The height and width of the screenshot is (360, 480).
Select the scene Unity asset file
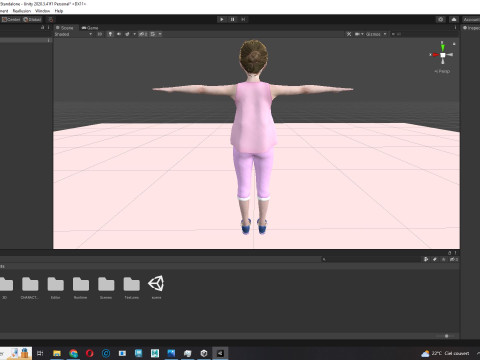(x=156, y=287)
